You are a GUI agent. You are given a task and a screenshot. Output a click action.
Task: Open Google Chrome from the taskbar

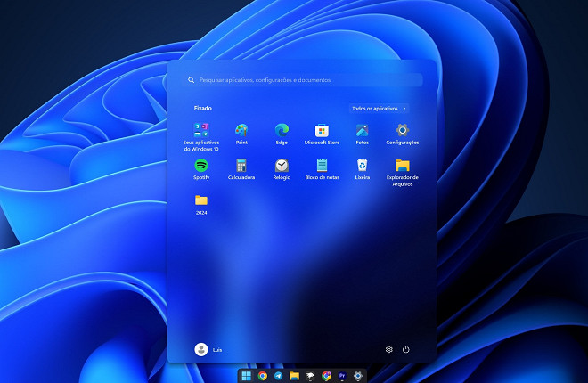263,376
